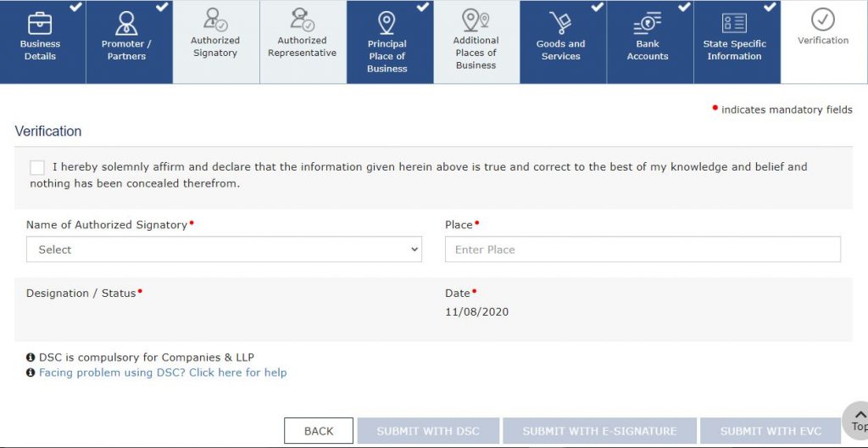Image resolution: width=868 pixels, height=448 pixels.
Task: Open 'Facing problem using DSC' help link
Action: tap(163, 372)
